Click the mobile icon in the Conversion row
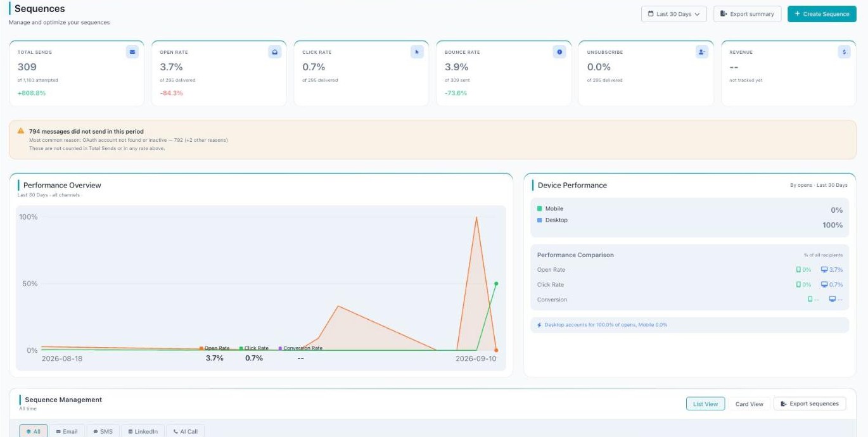Image resolution: width=868 pixels, height=437 pixels. pyautogui.click(x=810, y=300)
